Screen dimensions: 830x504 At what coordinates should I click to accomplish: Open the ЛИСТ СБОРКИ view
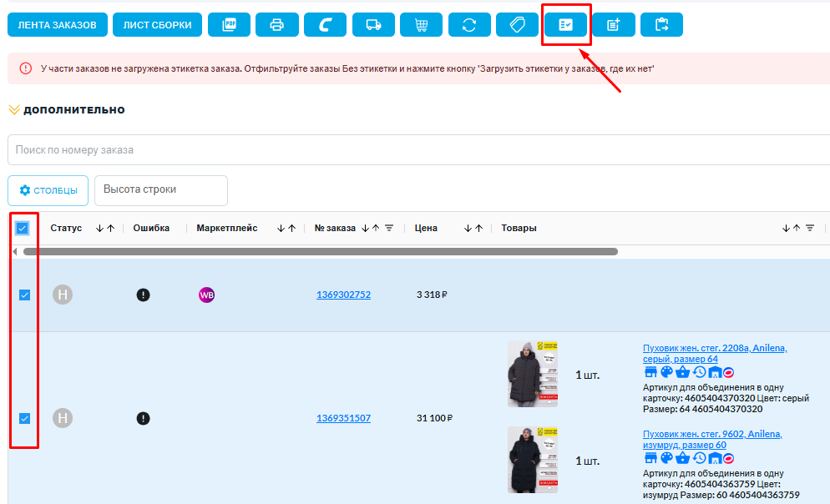157,25
